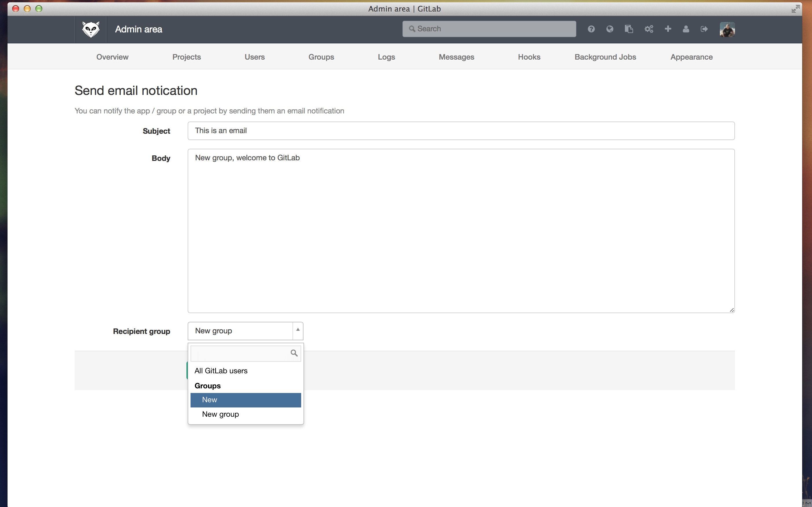Navigate to the Messages page

[x=456, y=57]
